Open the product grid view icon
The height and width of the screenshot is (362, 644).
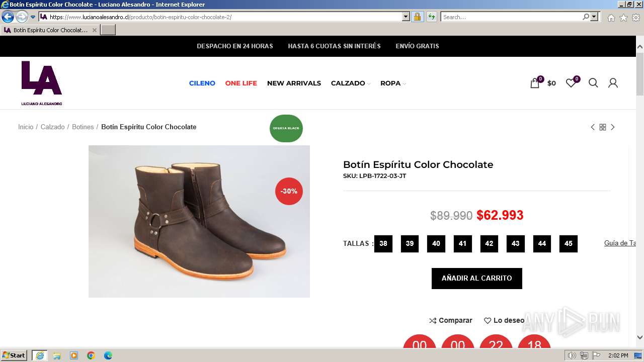click(603, 127)
